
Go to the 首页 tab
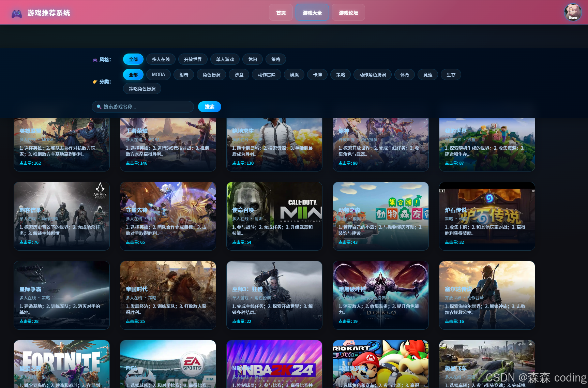[x=281, y=13]
